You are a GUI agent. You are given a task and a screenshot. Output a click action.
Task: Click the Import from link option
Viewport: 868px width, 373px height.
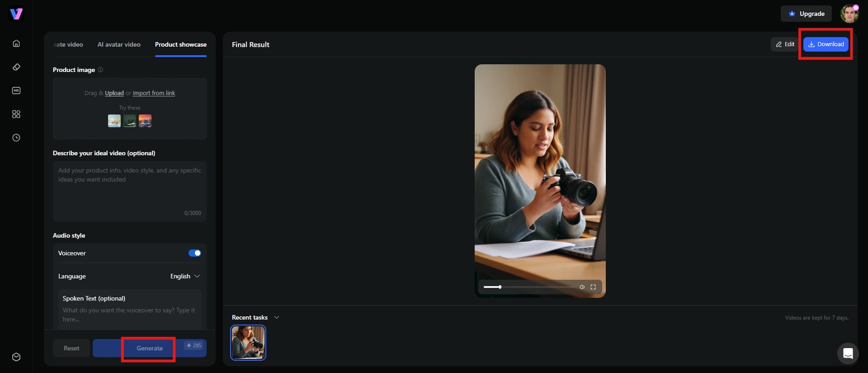(x=154, y=93)
